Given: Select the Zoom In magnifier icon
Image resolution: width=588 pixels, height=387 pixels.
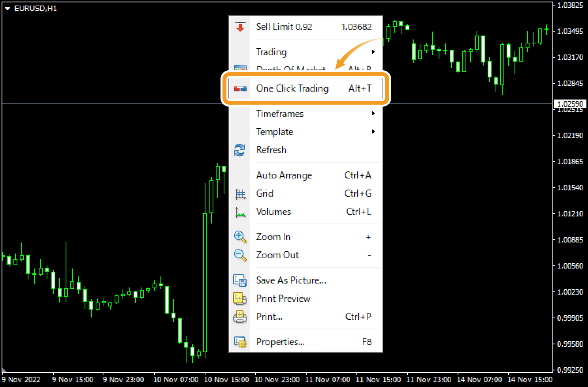Looking at the screenshot, I should click(x=240, y=237).
